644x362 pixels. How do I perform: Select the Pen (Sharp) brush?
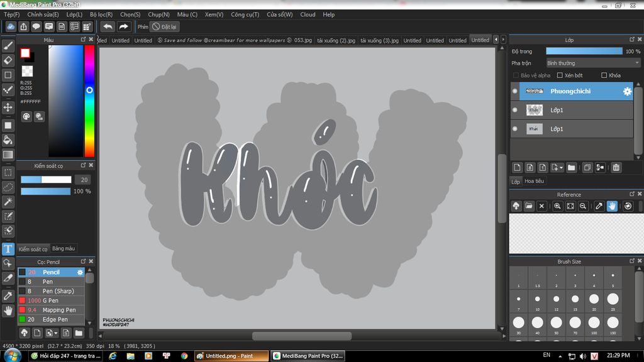point(51,291)
